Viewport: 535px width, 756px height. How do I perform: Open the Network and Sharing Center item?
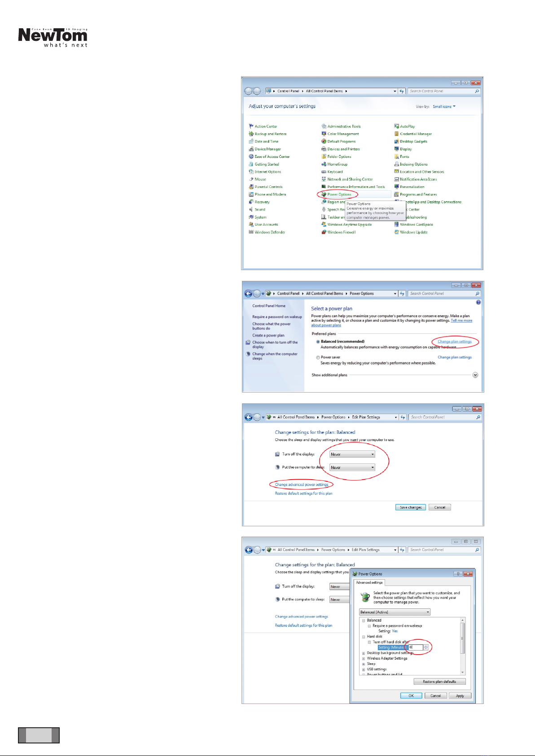pyautogui.click(x=350, y=179)
